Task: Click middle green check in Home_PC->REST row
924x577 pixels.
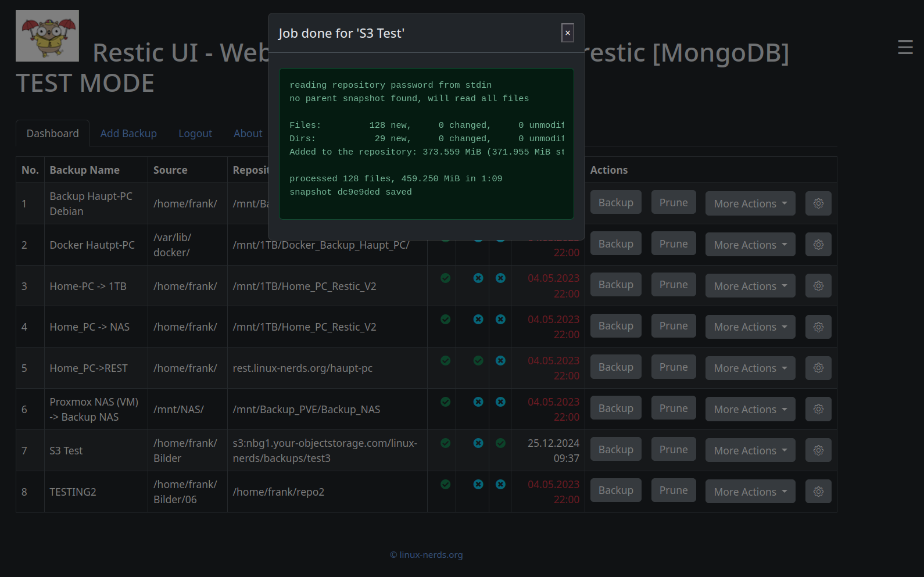Action: coord(478,361)
